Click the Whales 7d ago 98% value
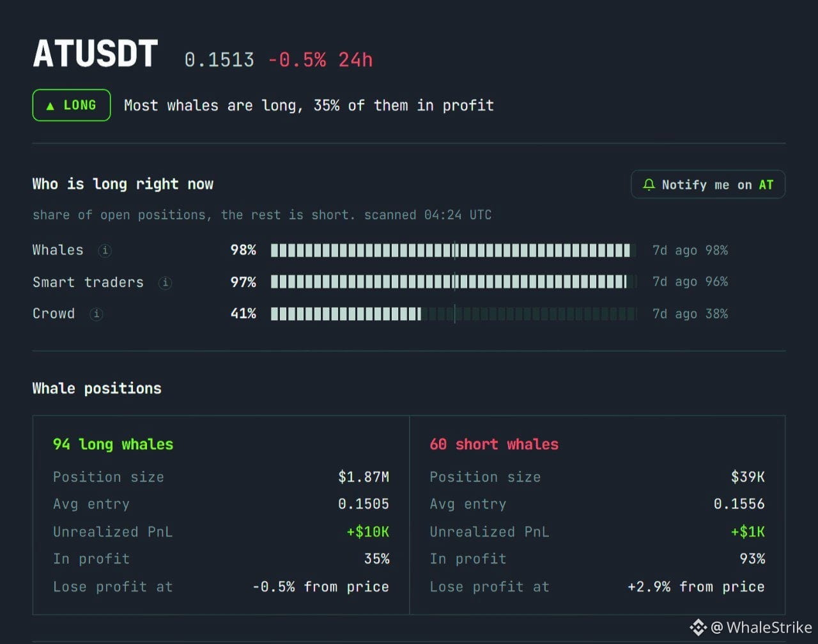The width and height of the screenshot is (818, 644). click(x=690, y=250)
